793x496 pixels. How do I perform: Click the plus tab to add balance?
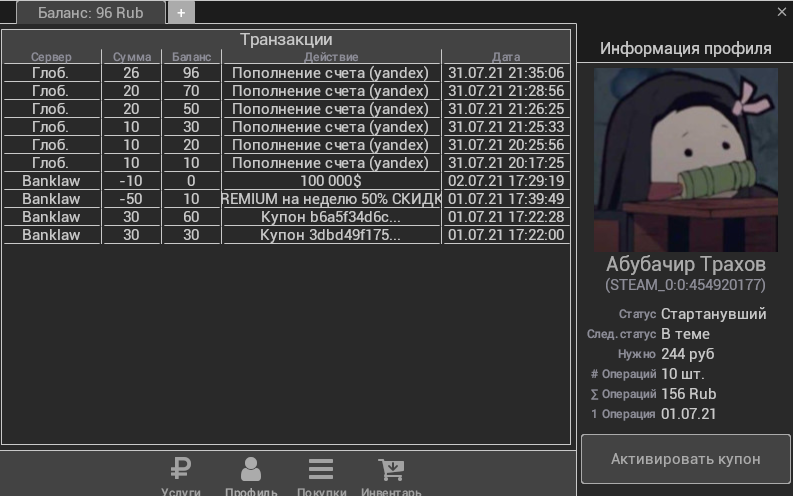[x=181, y=13]
